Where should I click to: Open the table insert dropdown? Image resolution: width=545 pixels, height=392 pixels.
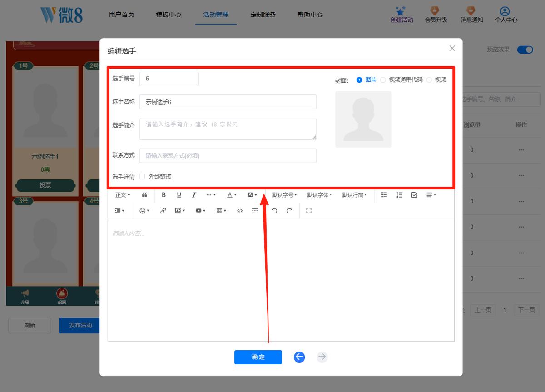221,211
